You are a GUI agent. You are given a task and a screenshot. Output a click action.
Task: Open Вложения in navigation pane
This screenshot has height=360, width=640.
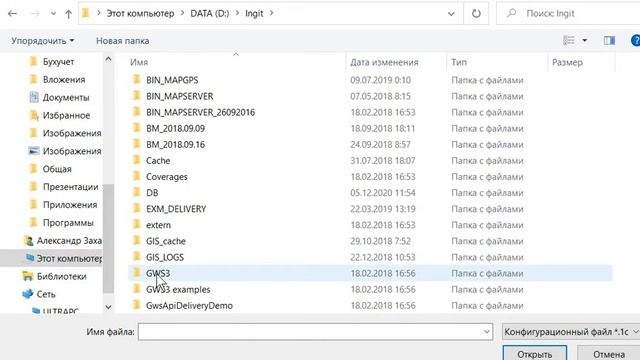64,80
